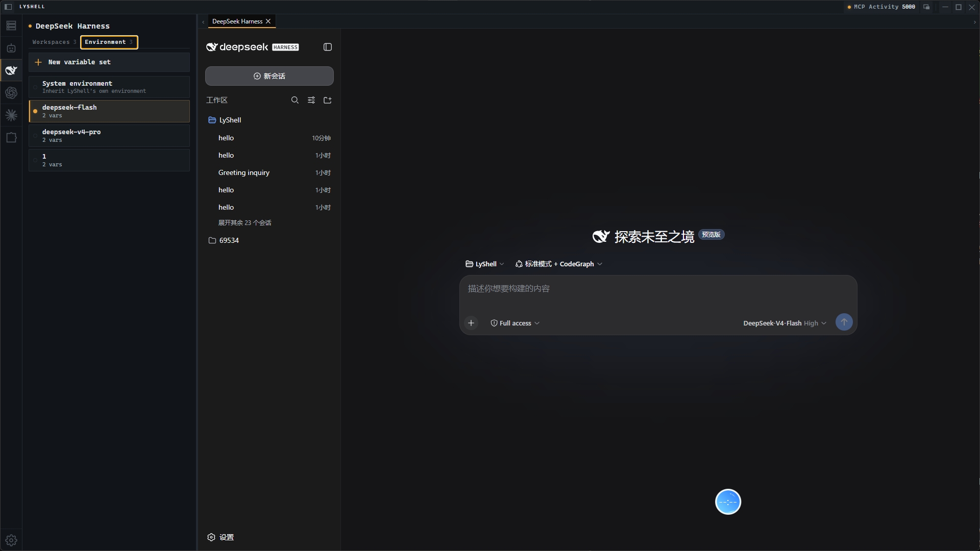Click the DeepSeek Harness panel title
This screenshot has width=980, height=551.
coord(72,26)
